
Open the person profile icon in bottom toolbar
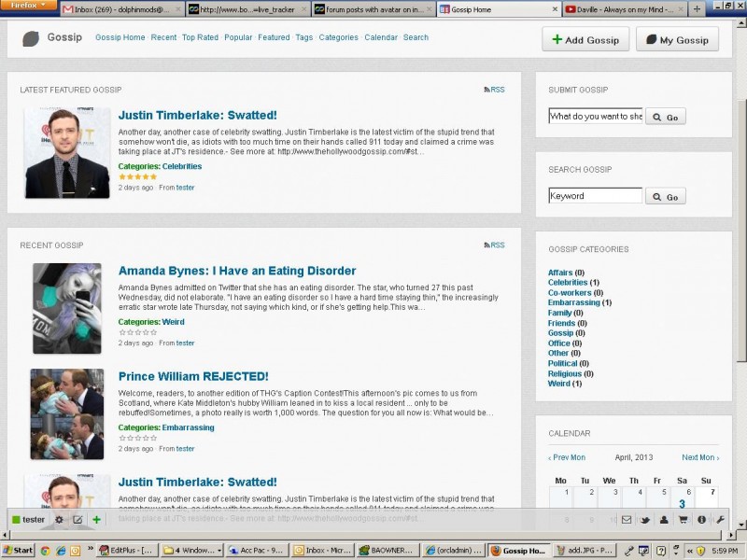point(664,520)
